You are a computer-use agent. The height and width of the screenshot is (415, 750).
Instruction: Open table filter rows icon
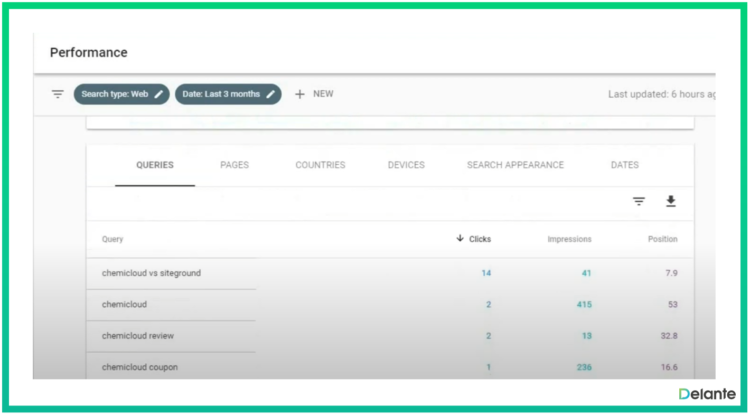coord(639,202)
